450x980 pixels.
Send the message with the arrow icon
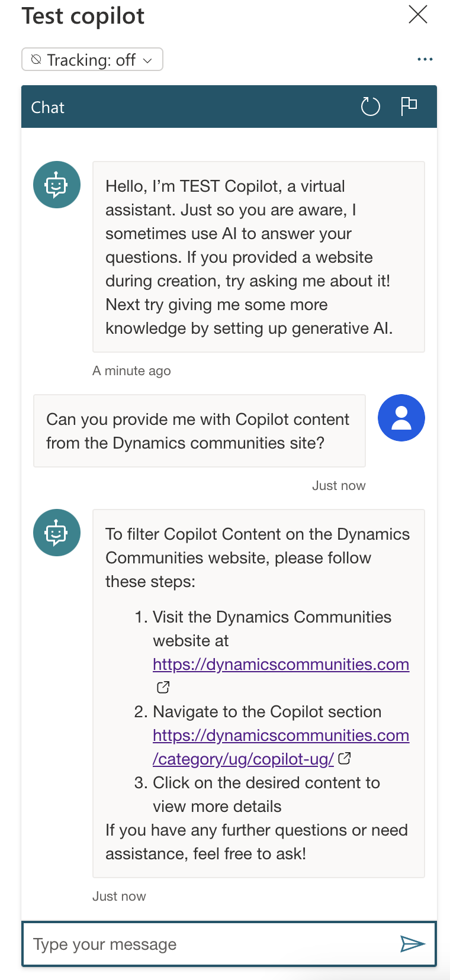[413, 944]
